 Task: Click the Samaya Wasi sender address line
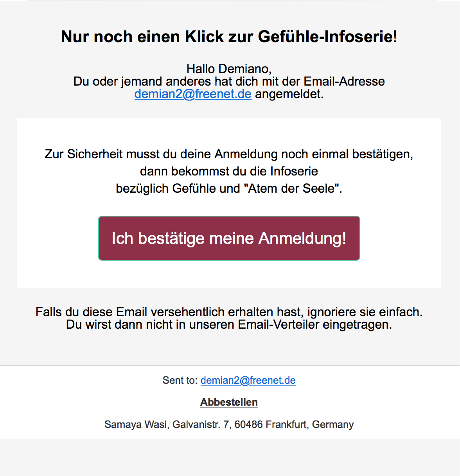click(229, 424)
